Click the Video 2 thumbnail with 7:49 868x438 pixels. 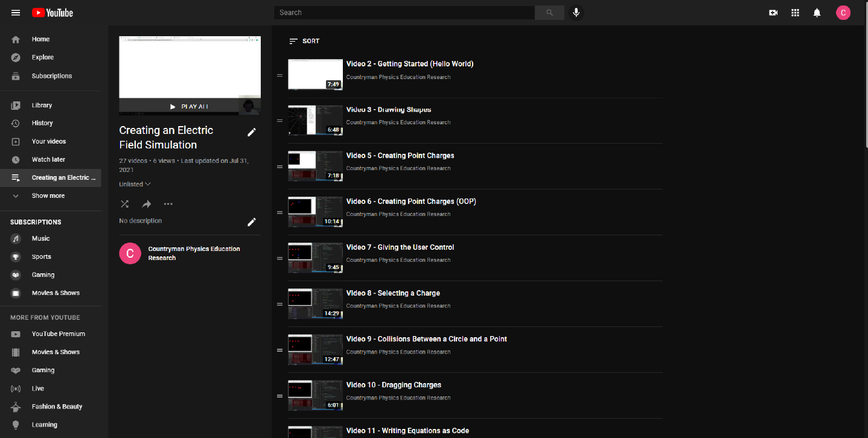[315, 75]
